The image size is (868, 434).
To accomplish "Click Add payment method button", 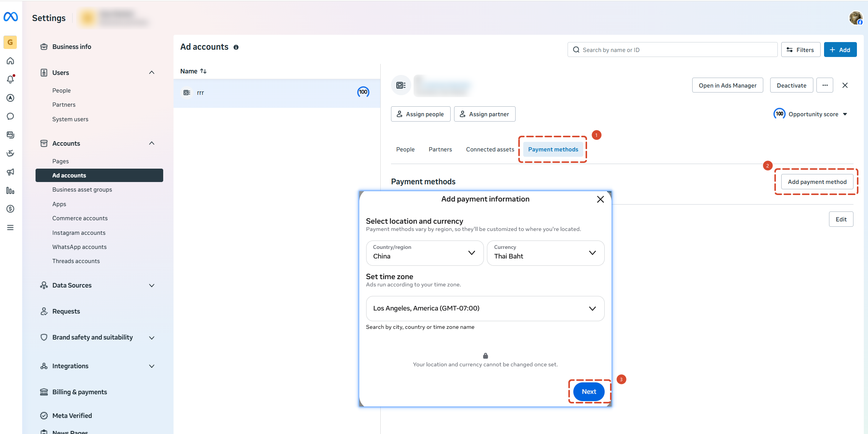I will pyautogui.click(x=817, y=182).
